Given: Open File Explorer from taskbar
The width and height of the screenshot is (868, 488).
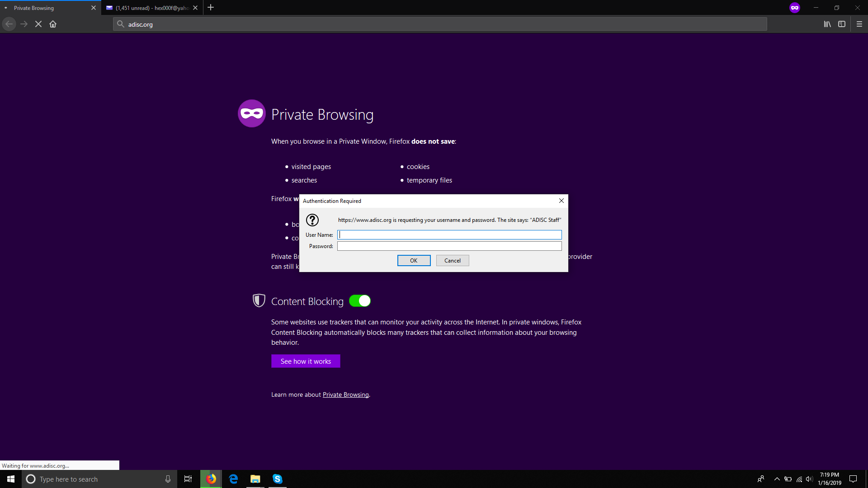Looking at the screenshot, I should [255, 479].
